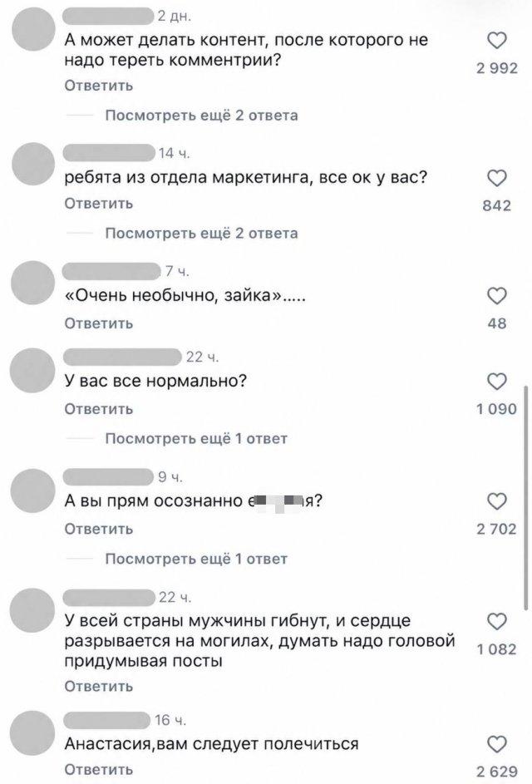This screenshot has width=532, height=784.
Task: Reply to «Очень необычно, зайка» comment
Action: (98, 323)
